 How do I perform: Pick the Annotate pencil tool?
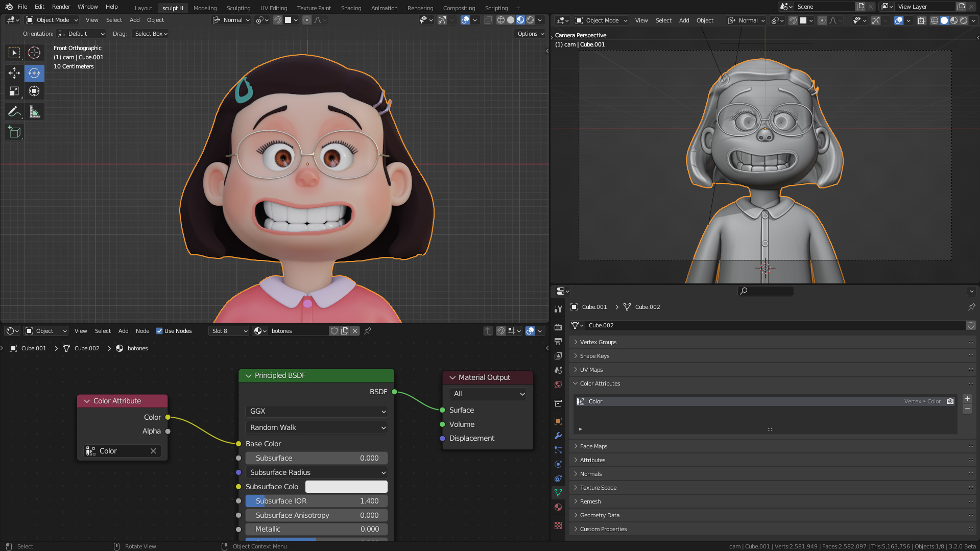point(14,112)
